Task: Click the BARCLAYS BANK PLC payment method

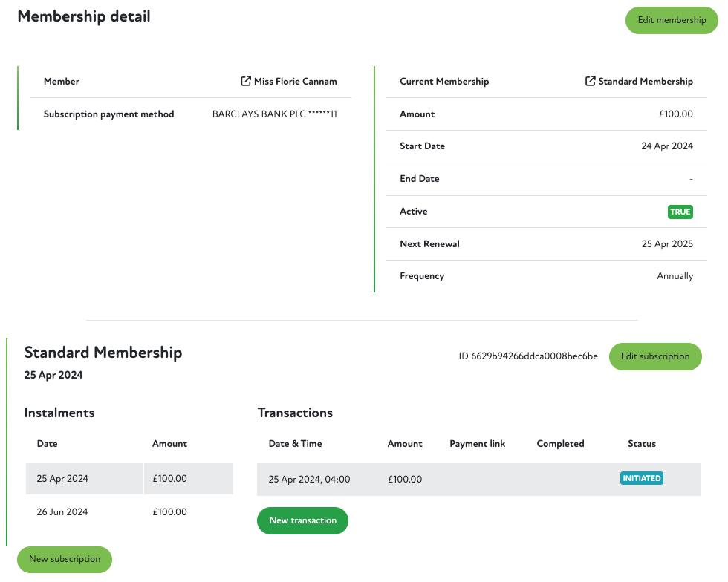Action: [x=274, y=114]
